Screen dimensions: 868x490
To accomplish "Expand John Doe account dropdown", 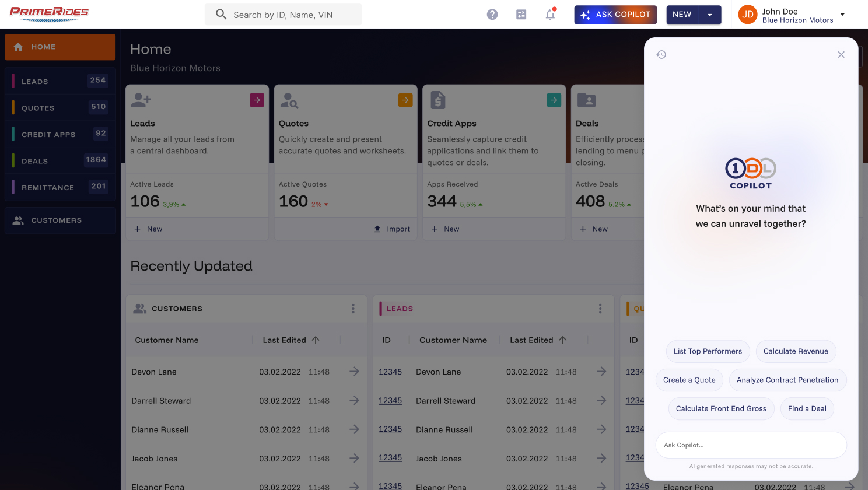I will tap(842, 15).
